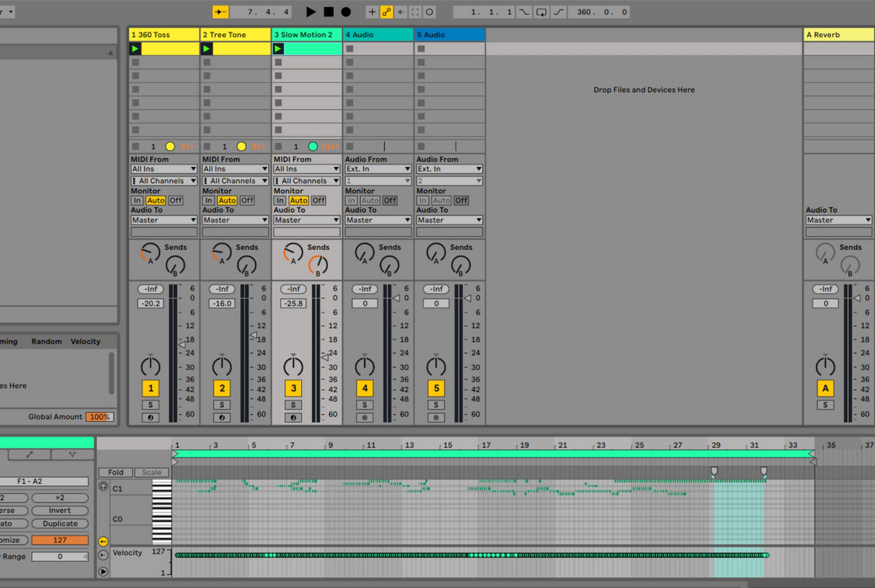
Task: Launch the clip in 360 Toss track
Action: pyautogui.click(x=135, y=49)
